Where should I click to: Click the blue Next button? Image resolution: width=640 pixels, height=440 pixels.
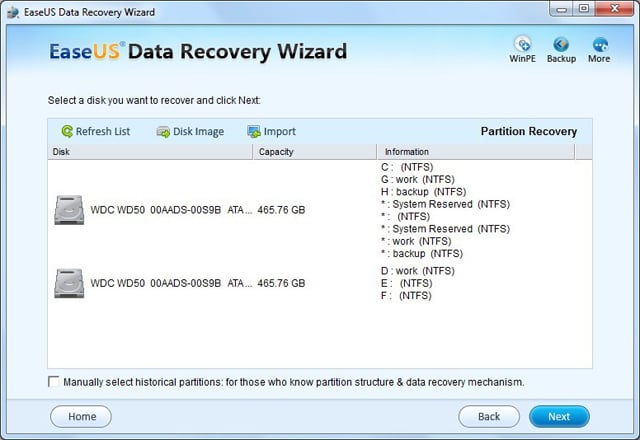559,416
